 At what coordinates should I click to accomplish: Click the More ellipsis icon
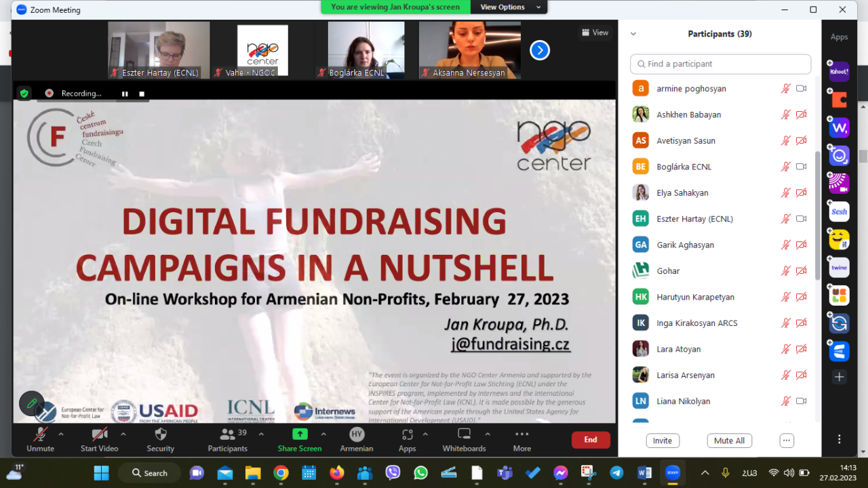click(521, 434)
